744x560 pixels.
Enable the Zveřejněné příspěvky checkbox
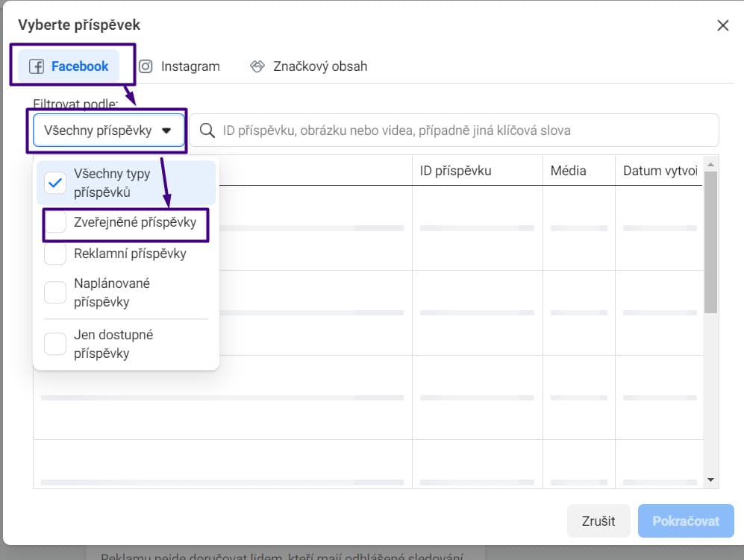[x=55, y=223]
